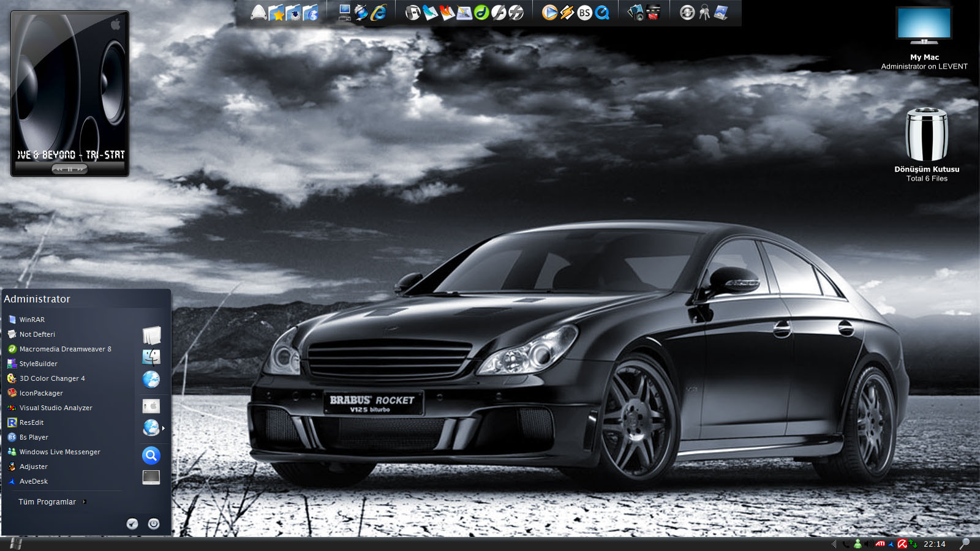Viewport: 980px width, 551px height.
Task: Open documents paper icon in start menu
Action: coord(151,335)
